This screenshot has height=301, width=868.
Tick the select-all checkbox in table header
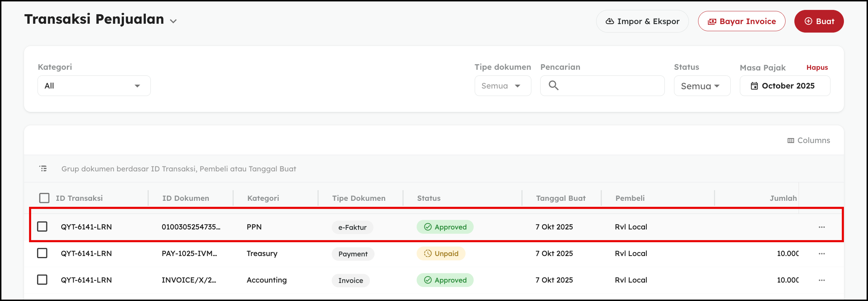point(44,198)
